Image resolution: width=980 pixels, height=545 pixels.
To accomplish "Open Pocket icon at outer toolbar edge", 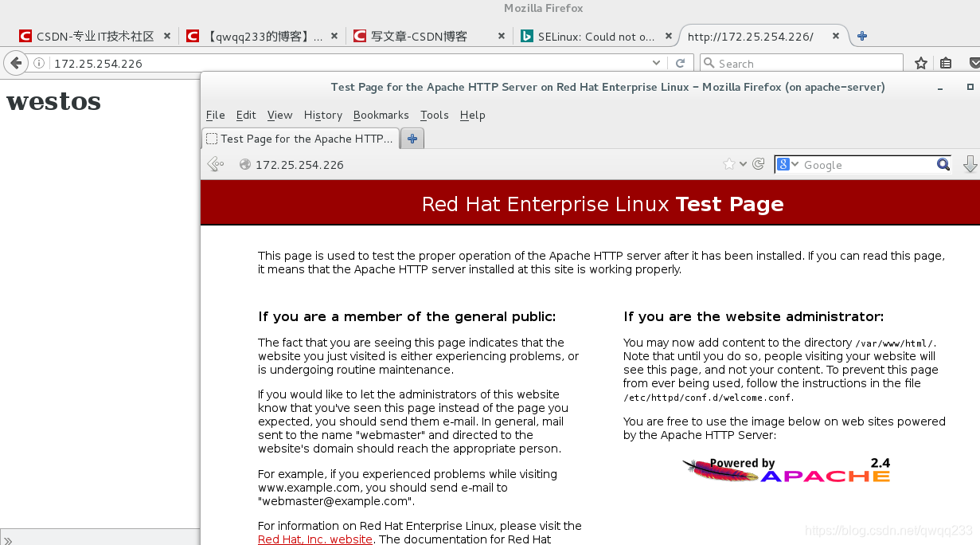I will point(973,63).
